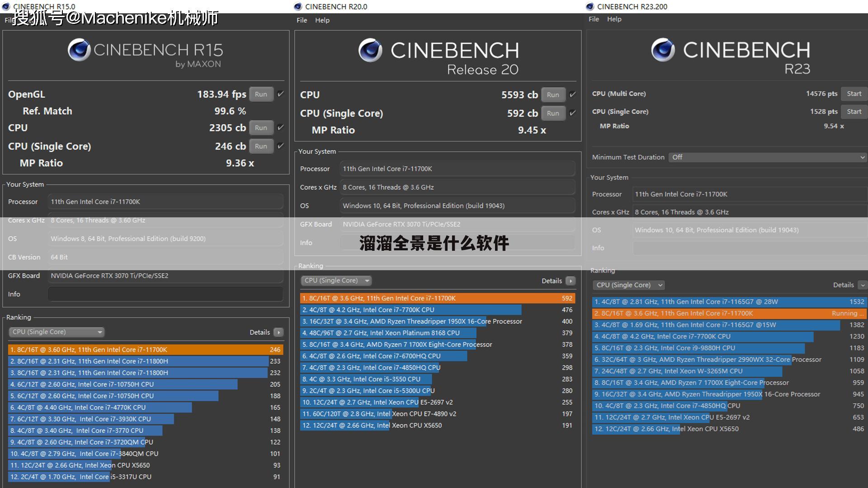The width and height of the screenshot is (868, 488).
Task: Expand ranking Details arrow in R23
Action: pyautogui.click(x=863, y=285)
